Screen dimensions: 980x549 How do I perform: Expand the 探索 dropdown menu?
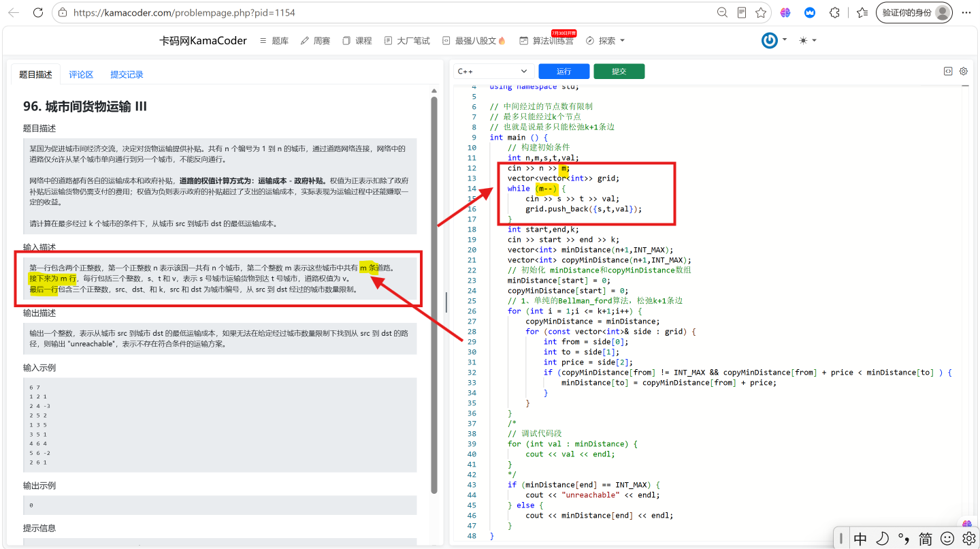tap(605, 41)
